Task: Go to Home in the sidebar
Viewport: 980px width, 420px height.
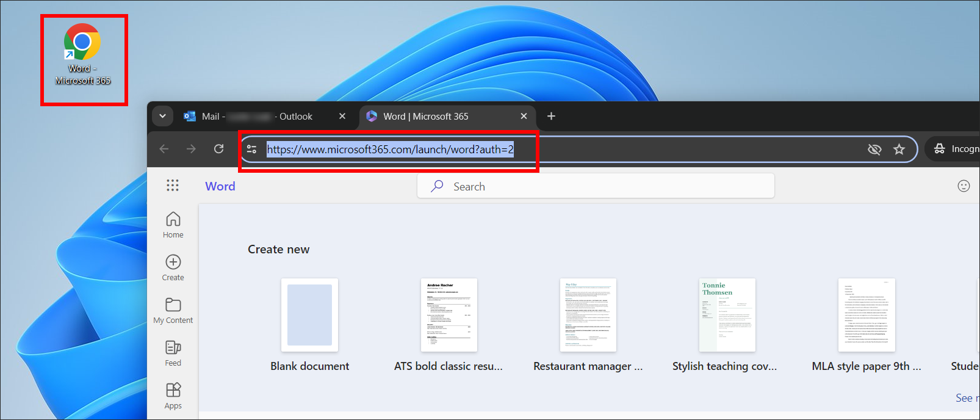Action: [x=173, y=225]
